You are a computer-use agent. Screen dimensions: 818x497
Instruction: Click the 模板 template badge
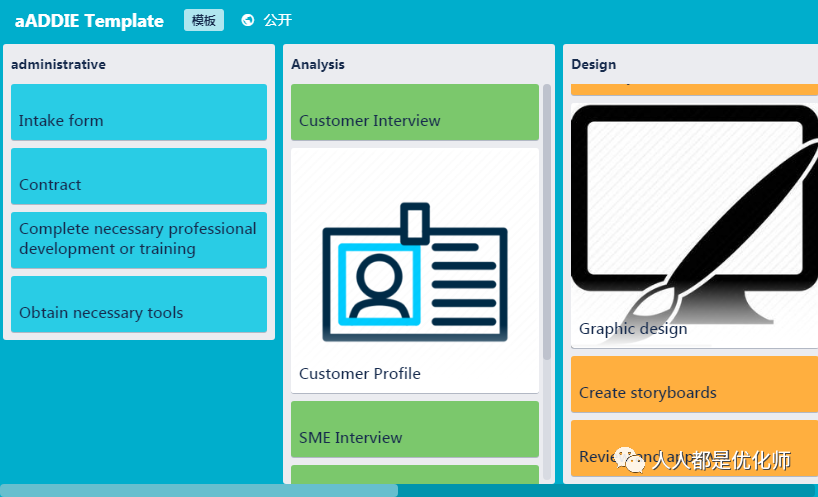click(204, 20)
